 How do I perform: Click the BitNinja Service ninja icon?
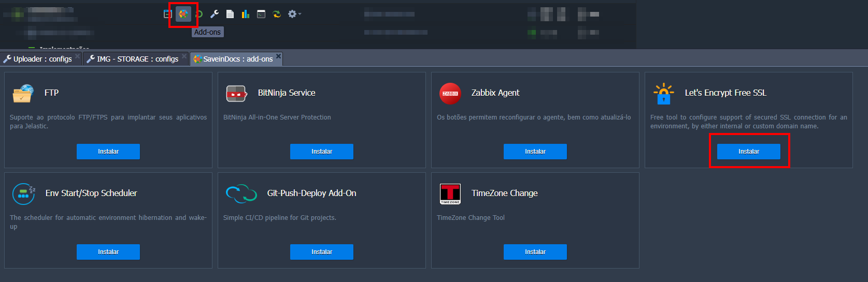tap(236, 94)
